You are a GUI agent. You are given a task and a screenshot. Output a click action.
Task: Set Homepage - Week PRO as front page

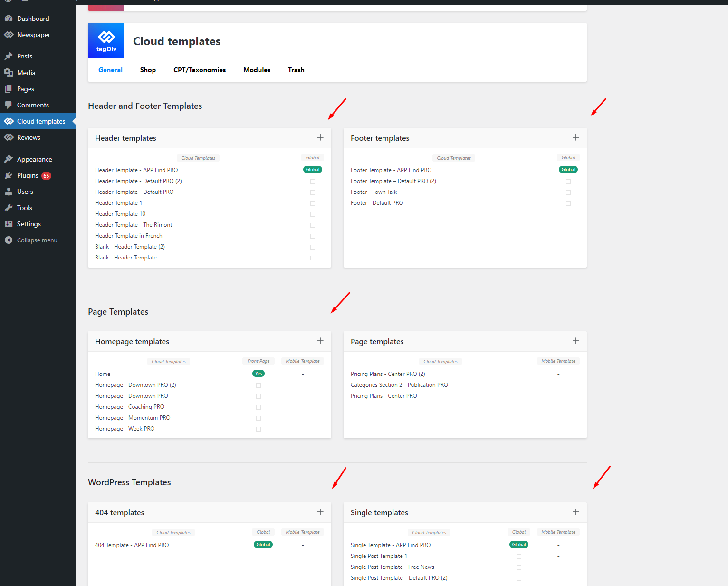(259, 429)
